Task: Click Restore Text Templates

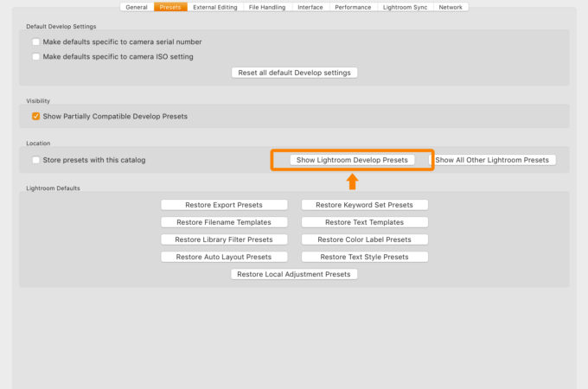Action: click(364, 222)
